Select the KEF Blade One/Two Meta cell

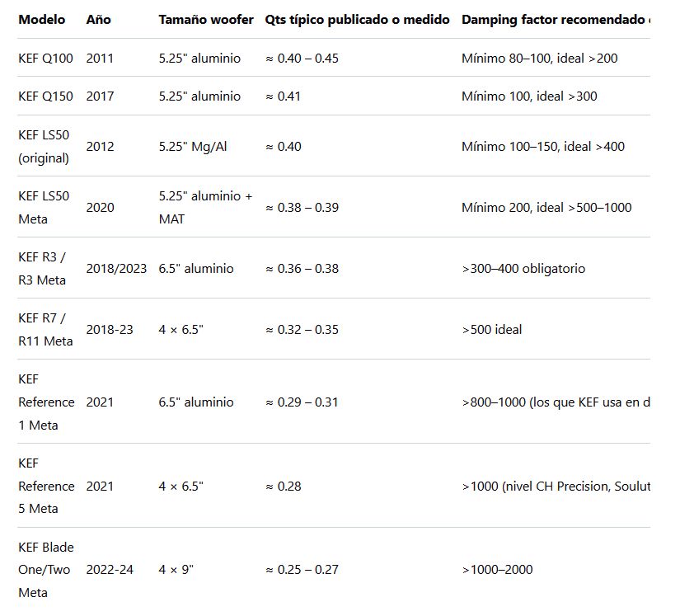pyautogui.click(x=46, y=570)
